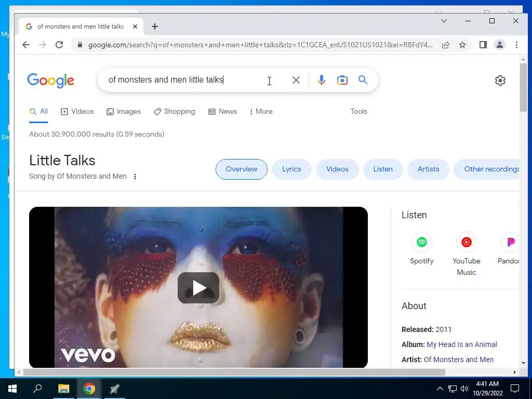Open Google quick settings gear
This screenshot has height=399, width=532.
click(500, 81)
